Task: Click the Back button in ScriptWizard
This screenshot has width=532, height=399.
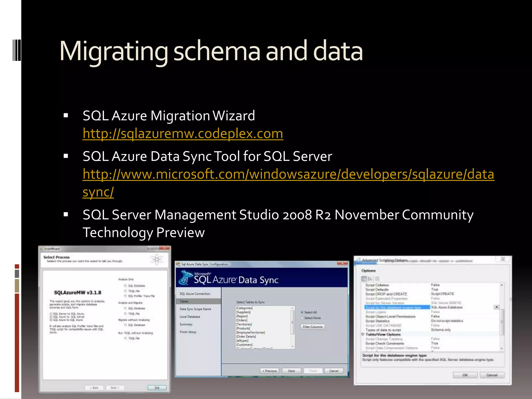Action: pos(94,388)
